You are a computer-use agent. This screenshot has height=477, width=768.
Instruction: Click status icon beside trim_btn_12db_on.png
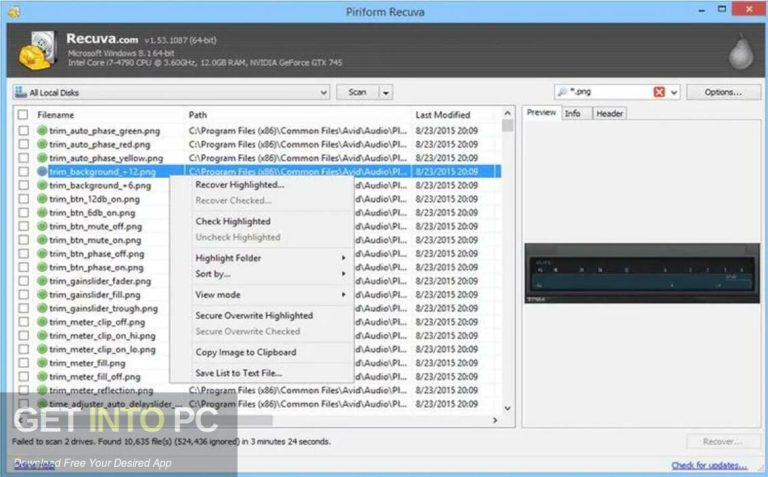click(x=43, y=199)
